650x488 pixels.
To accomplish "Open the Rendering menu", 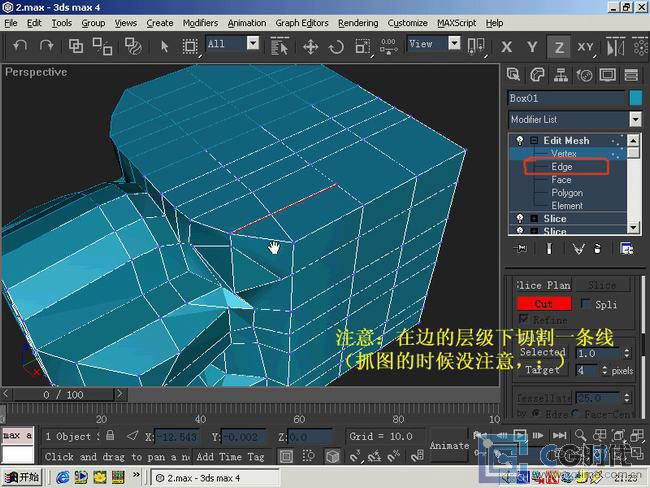I will click(358, 23).
